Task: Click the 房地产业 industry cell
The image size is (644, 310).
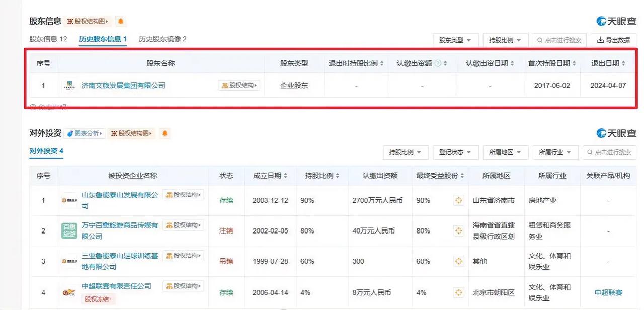Action: 542,200
